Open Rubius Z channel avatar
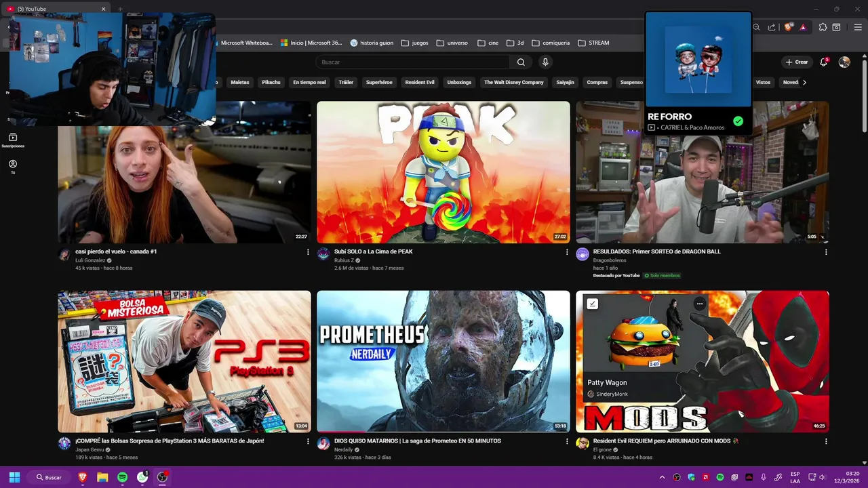 323,254
